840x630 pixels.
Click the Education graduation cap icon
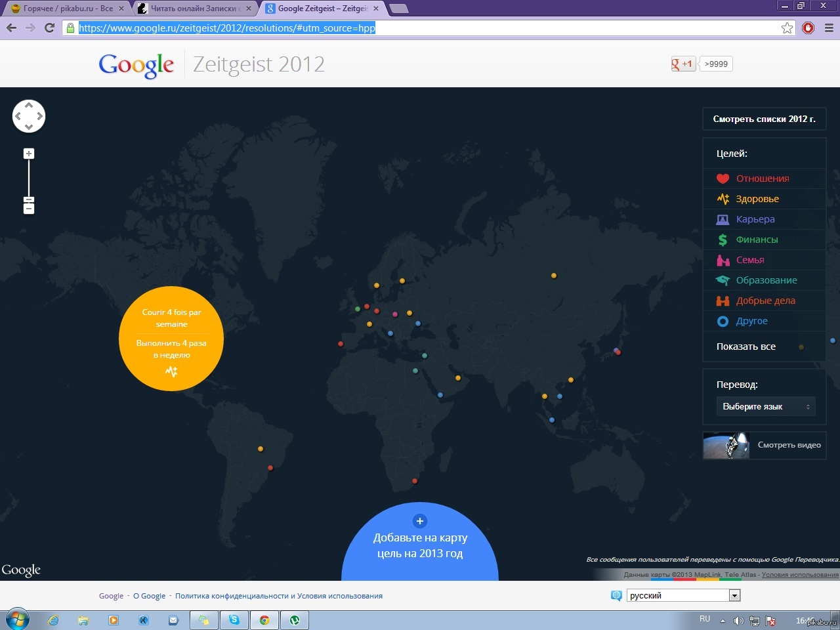[x=723, y=280]
